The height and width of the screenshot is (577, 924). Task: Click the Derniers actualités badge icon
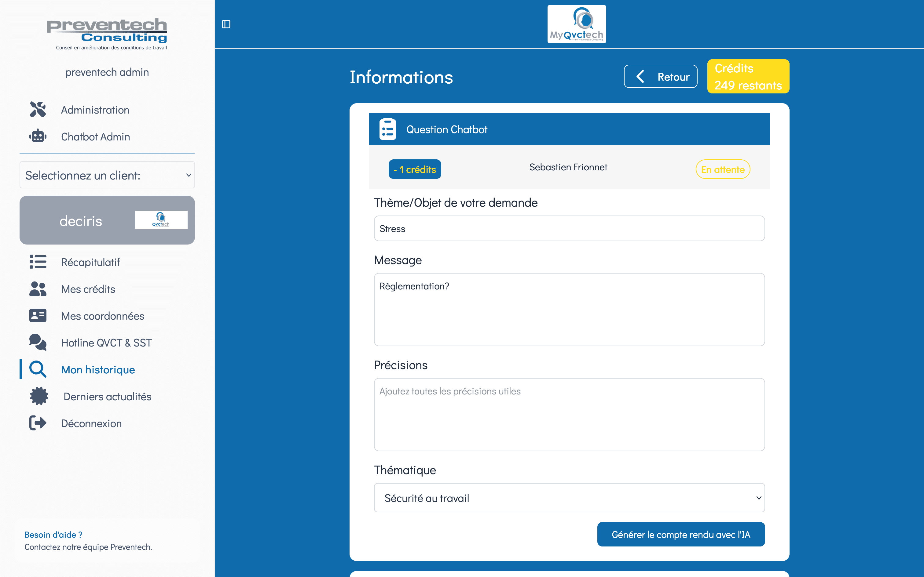coord(39,396)
